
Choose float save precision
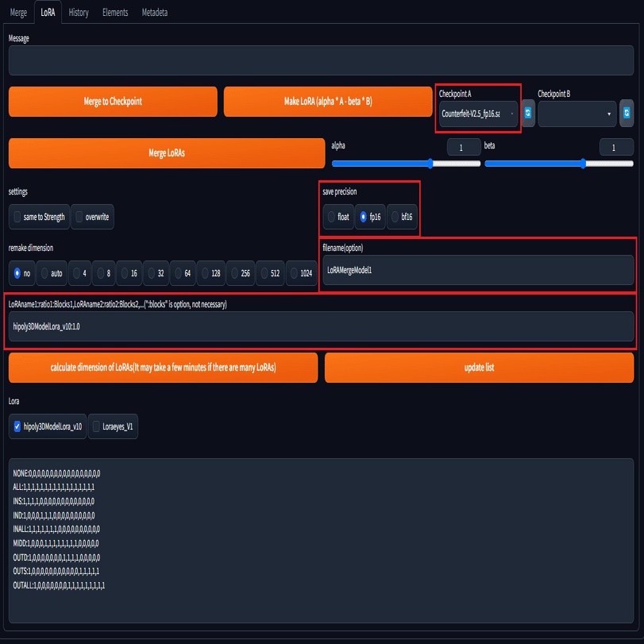click(x=338, y=217)
